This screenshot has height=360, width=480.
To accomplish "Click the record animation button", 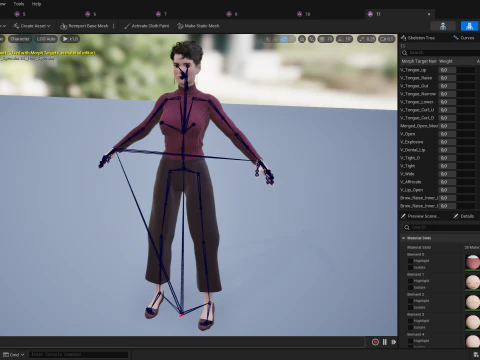I will pos(375,342).
